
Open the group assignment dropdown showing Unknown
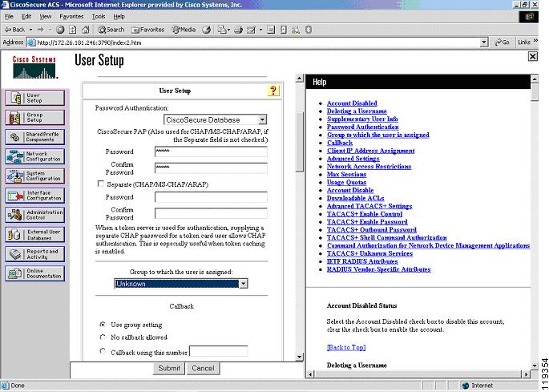(x=244, y=284)
